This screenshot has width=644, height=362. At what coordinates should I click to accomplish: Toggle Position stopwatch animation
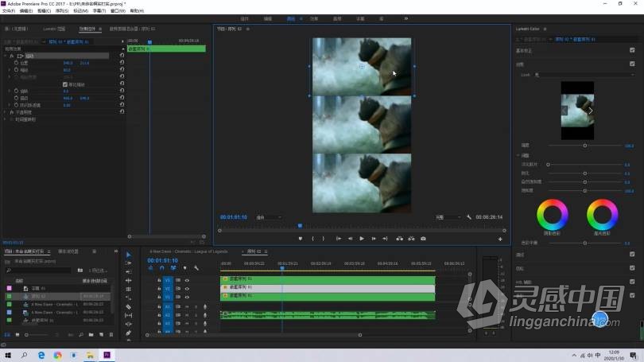pyautogui.click(x=16, y=63)
